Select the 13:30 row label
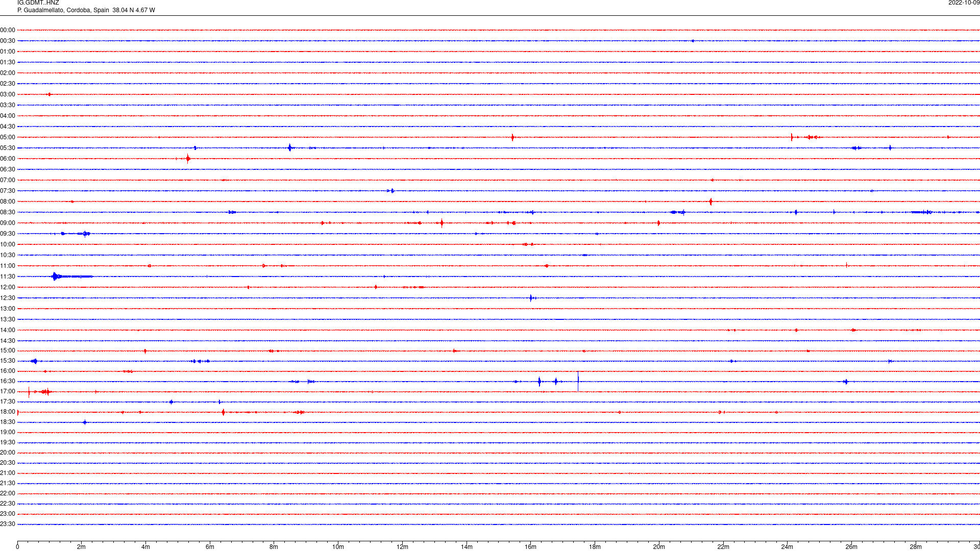This screenshot has height=551, width=980. tap(8, 319)
